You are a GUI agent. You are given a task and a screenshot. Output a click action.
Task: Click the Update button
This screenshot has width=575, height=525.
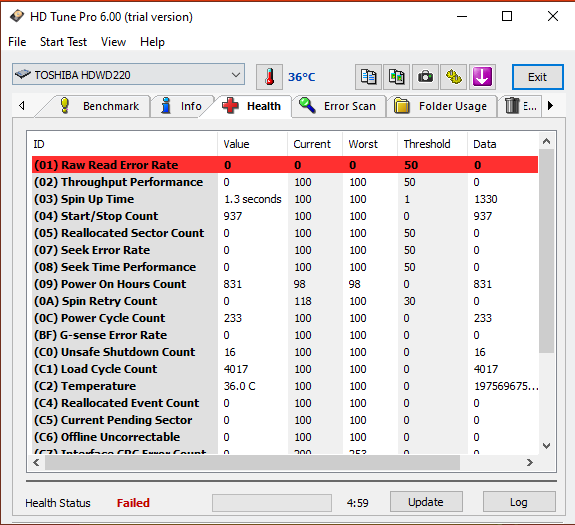[x=426, y=502]
